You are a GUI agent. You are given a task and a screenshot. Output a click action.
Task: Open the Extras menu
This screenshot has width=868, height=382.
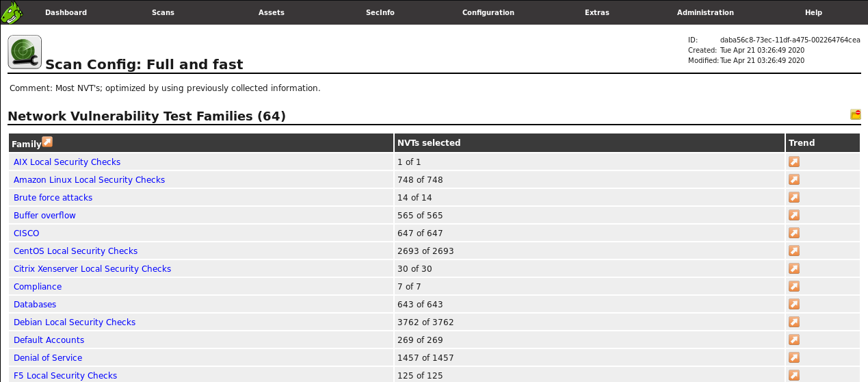click(x=597, y=12)
